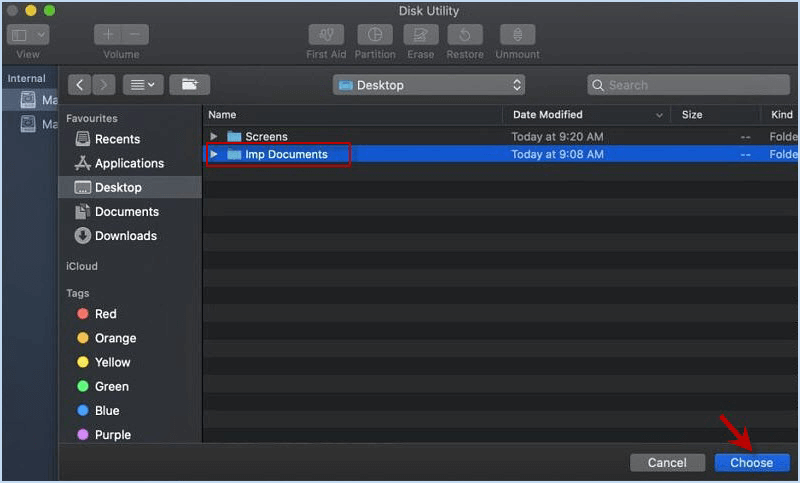Screen dimensions: 800x483
Task: Select the Imp Documents folder name
Action: (286, 154)
